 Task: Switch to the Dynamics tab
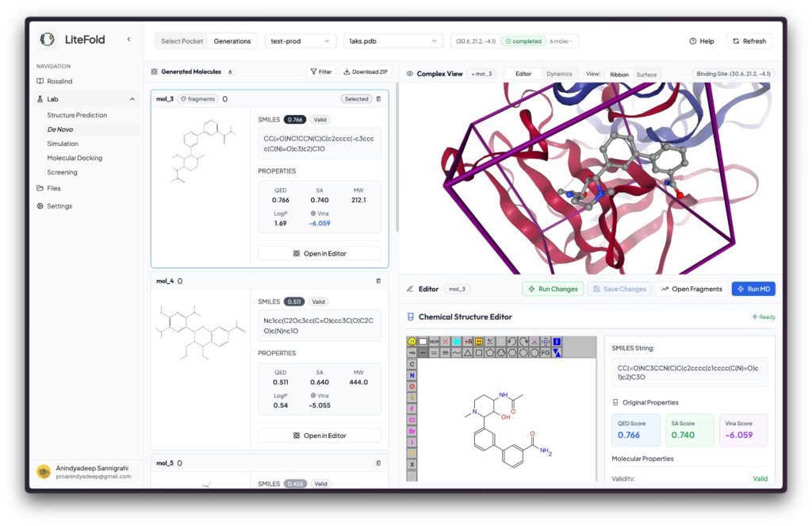point(559,74)
